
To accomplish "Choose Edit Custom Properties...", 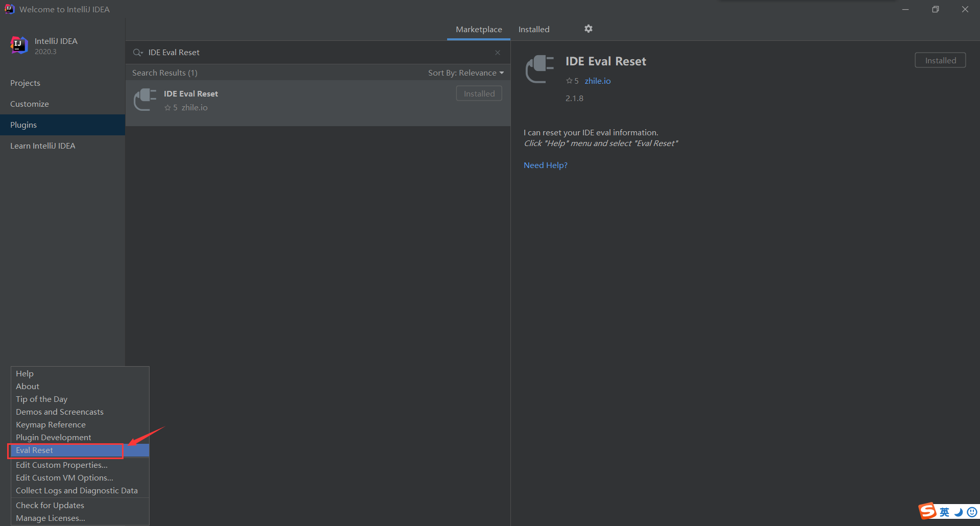I will (80, 465).
